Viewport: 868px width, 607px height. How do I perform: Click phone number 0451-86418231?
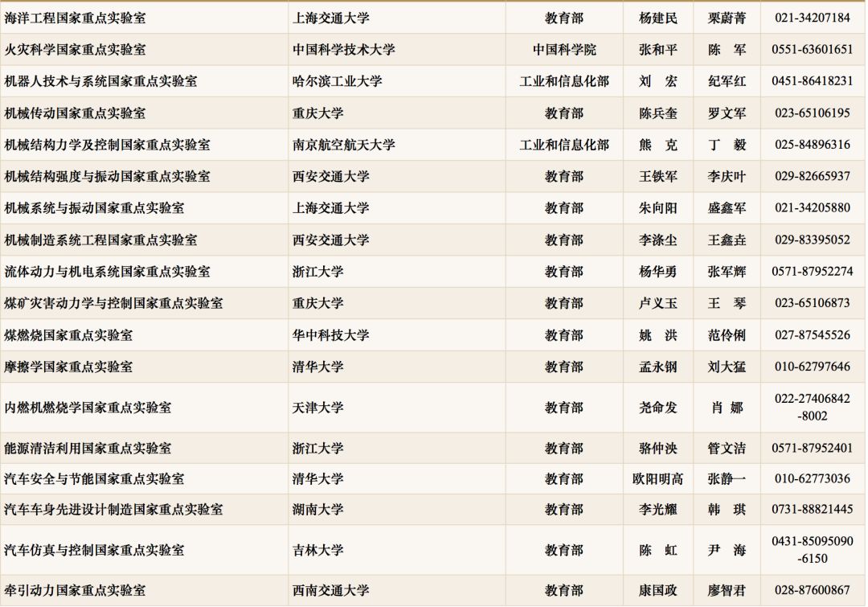tap(812, 81)
